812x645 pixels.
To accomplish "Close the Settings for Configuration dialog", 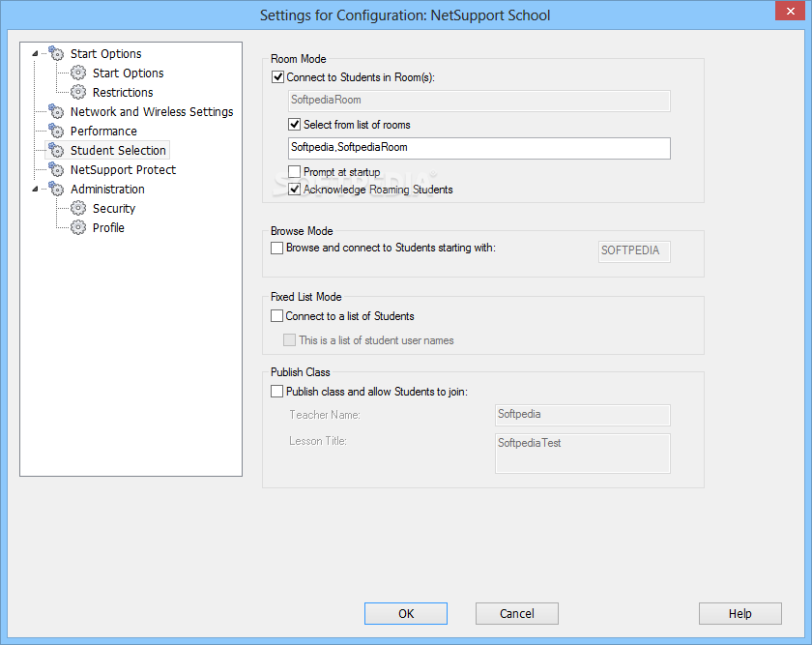I will [x=791, y=11].
